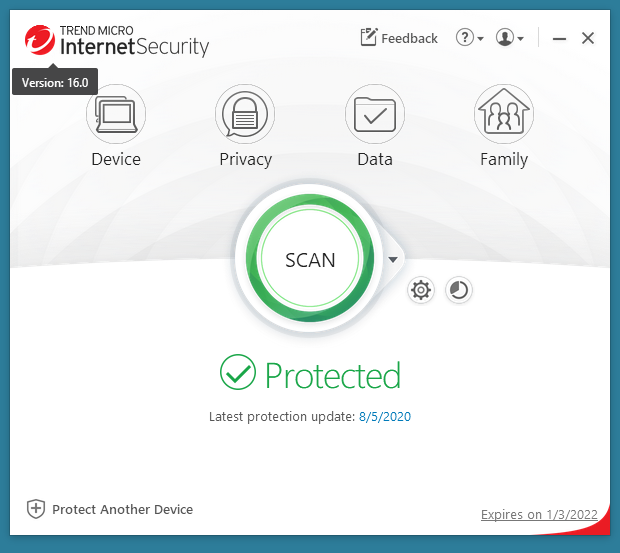Expand the scan options dropdown arrow
Viewport: 620px width, 553px height.
393,259
